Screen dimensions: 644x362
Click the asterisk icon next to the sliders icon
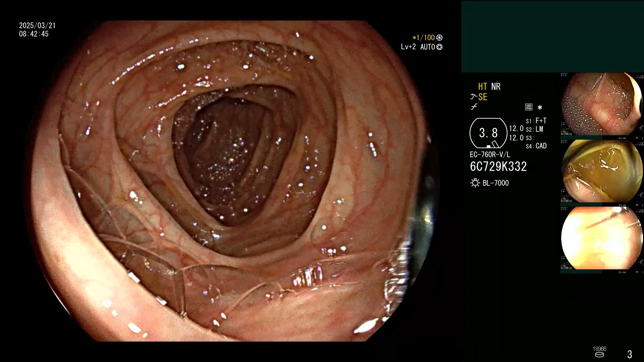click(540, 107)
